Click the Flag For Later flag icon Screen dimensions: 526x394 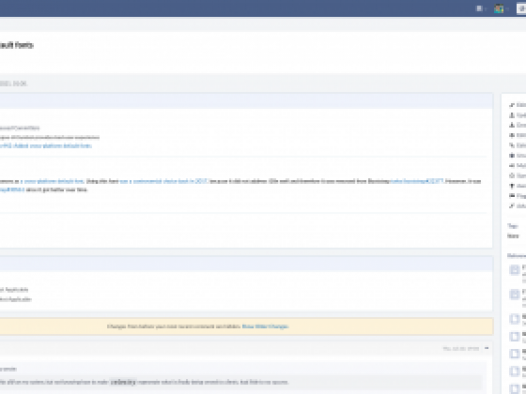tap(512, 196)
